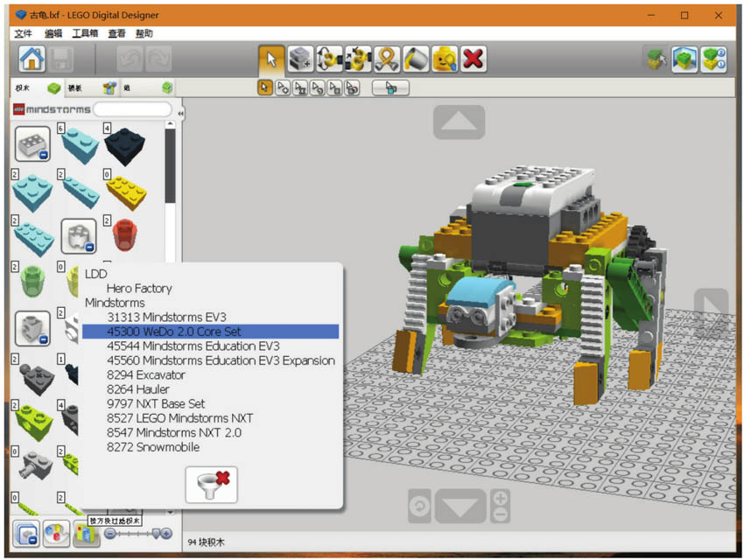The height and width of the screenshot is (560, 744).
Task: Select 8547 Mindstorms NXT 2.0
Action: (x=173, y=432)
